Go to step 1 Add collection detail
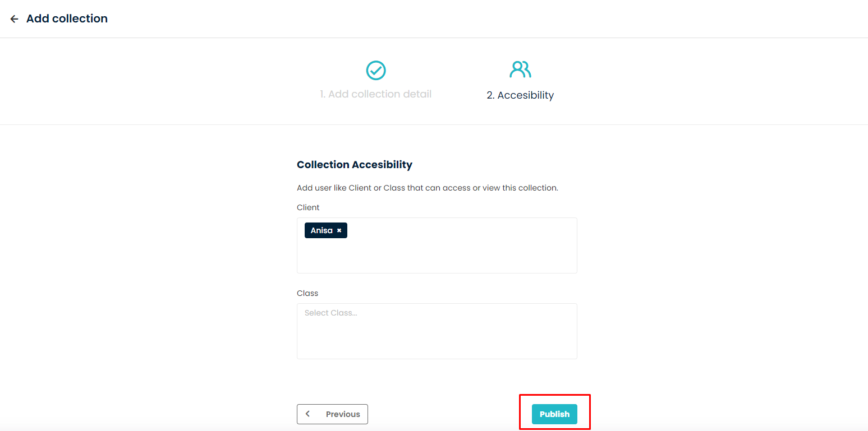This screenshot has width=868, height=431. 376,94
